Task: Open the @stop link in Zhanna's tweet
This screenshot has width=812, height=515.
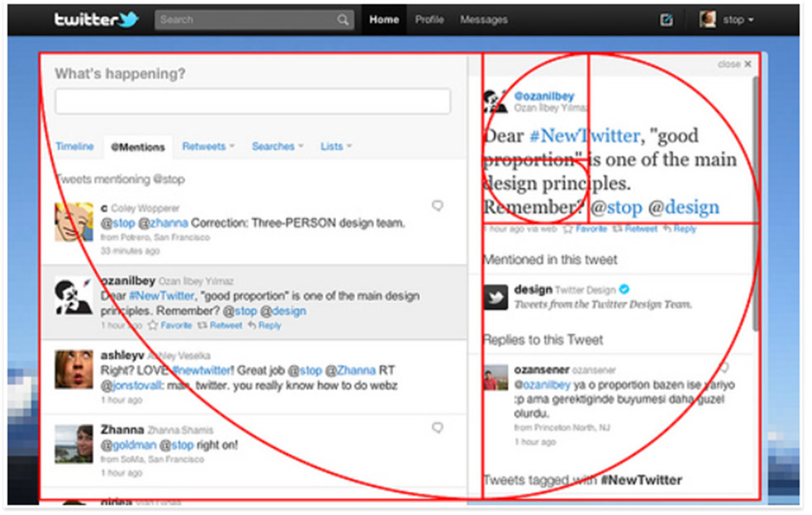Action: coord(177,445)
